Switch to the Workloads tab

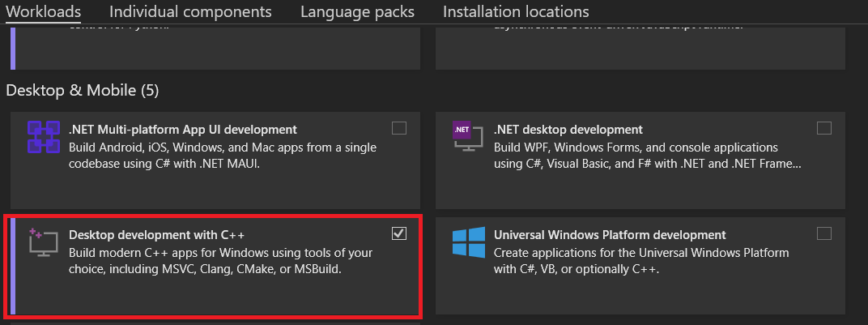click(x=43, y=11)
